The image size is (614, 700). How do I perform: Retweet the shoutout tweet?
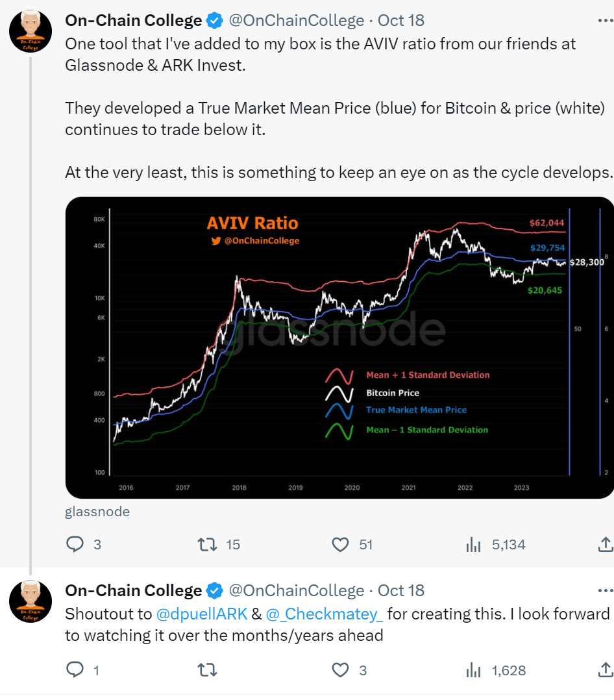click(x=207, y=669)
